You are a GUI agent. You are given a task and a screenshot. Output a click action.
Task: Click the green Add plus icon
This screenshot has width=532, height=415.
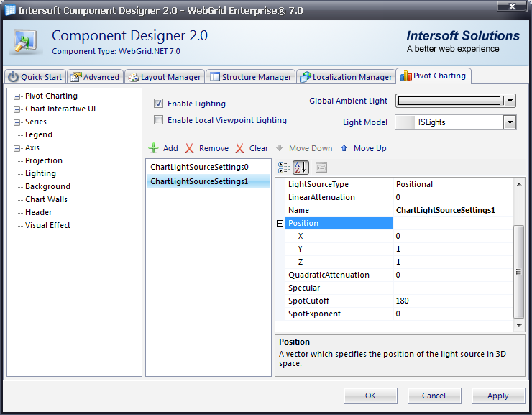[153, 148]
